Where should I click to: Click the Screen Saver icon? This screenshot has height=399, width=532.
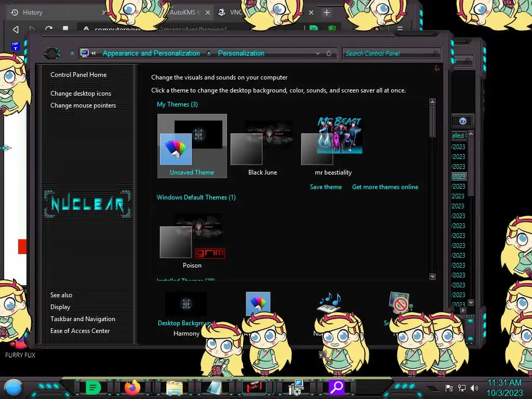tap(401, 303)
